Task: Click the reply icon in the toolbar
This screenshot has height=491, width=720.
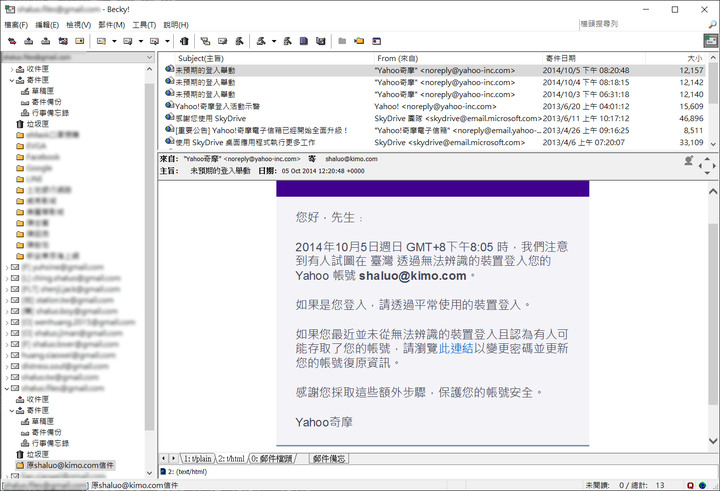Action: pyautogui.click(x=128, y=41)
